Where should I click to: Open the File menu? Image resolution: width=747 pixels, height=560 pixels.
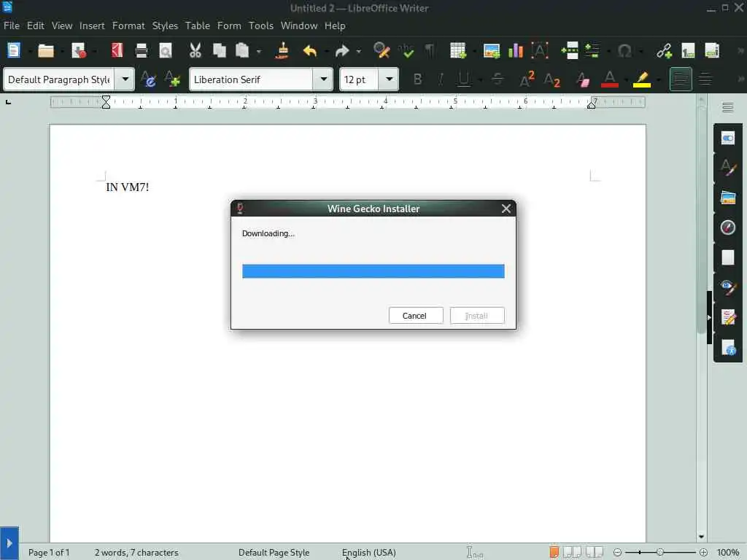pos(12,26)
